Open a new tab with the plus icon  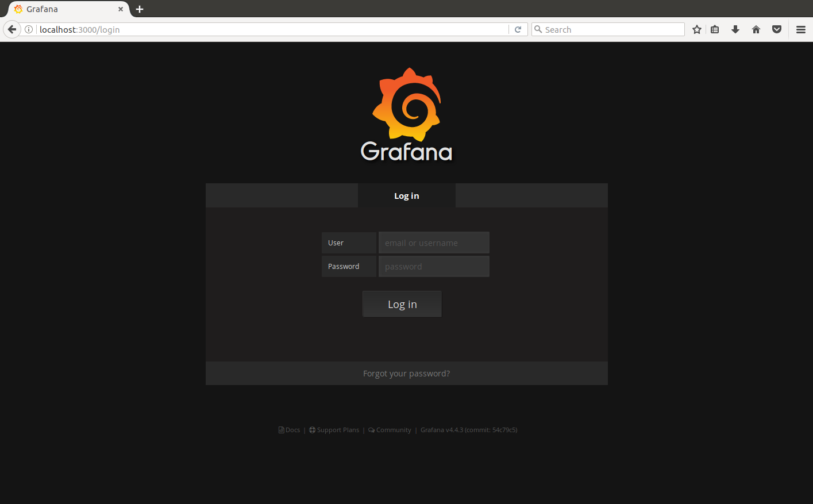140,9
